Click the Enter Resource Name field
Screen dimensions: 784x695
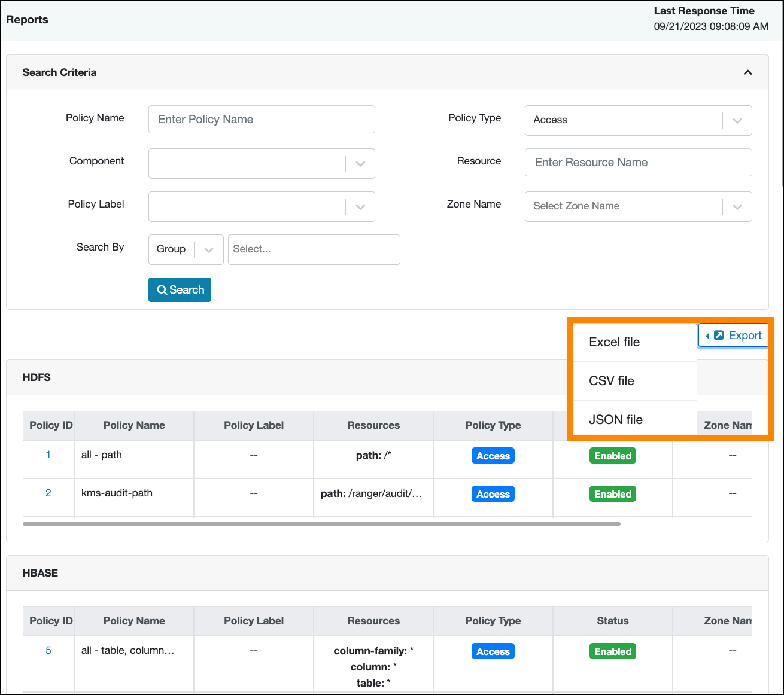[638, 163]
